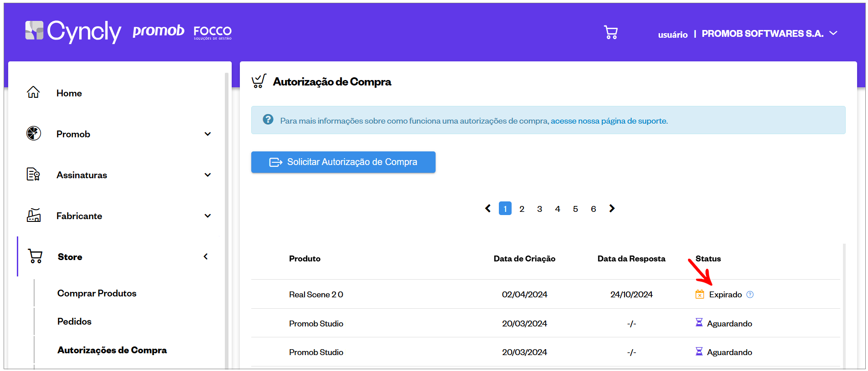Open Home in the sidebar
Viewport: 868px width, 371px height.
[69, 93]
